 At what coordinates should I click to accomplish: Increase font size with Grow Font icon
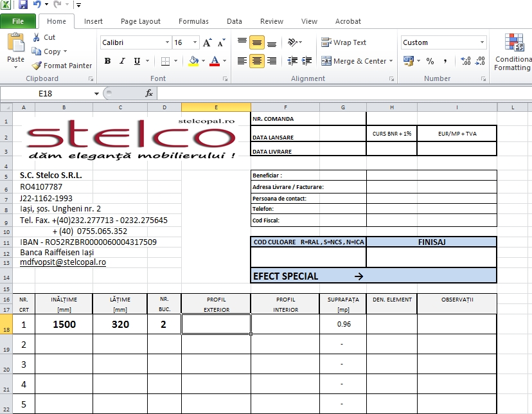[x=208, y=42]
